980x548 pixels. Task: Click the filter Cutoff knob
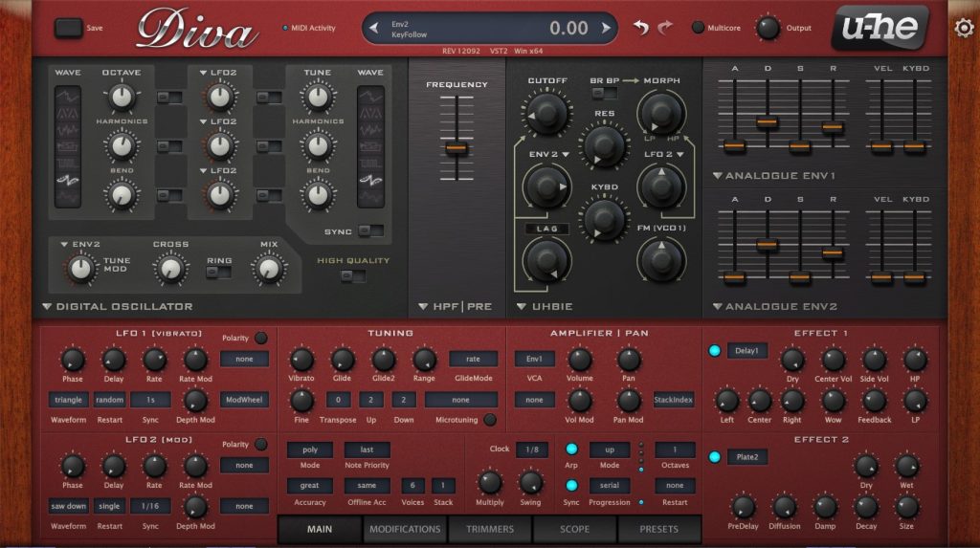pos(546,114)
